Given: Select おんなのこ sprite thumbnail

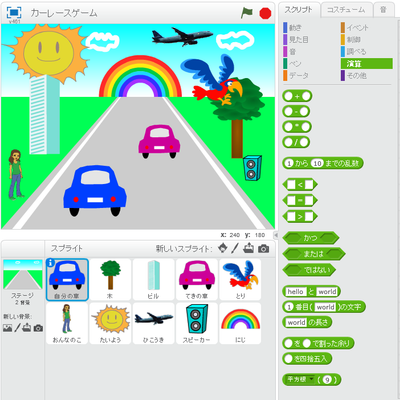Looking at the screenshot, I should 67,323.
